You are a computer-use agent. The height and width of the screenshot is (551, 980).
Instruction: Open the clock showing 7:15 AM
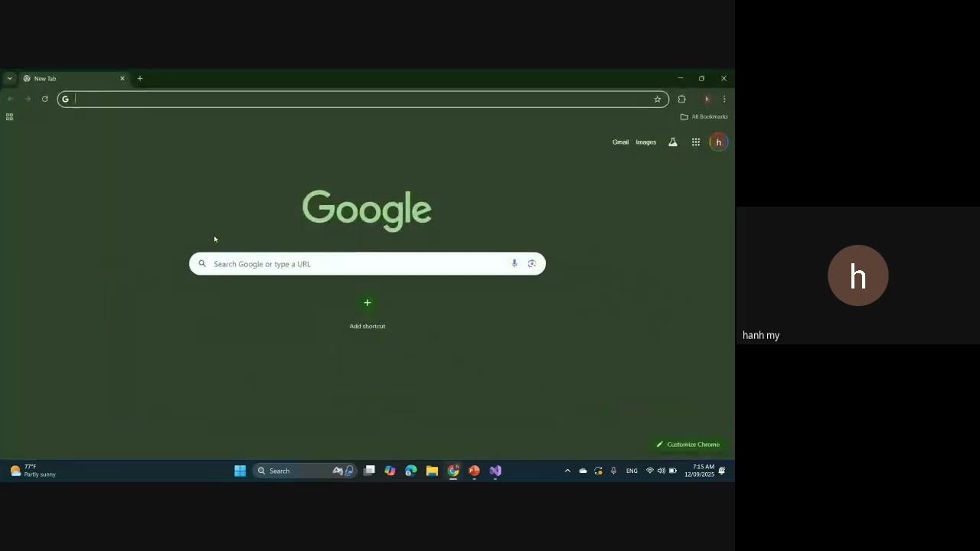point(700,471)
